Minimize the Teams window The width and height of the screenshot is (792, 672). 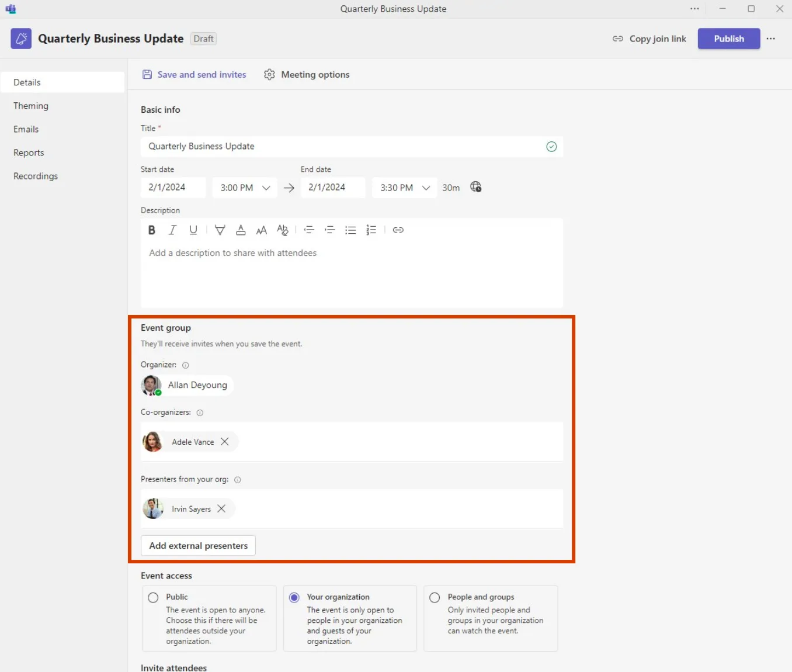[722, 9]
